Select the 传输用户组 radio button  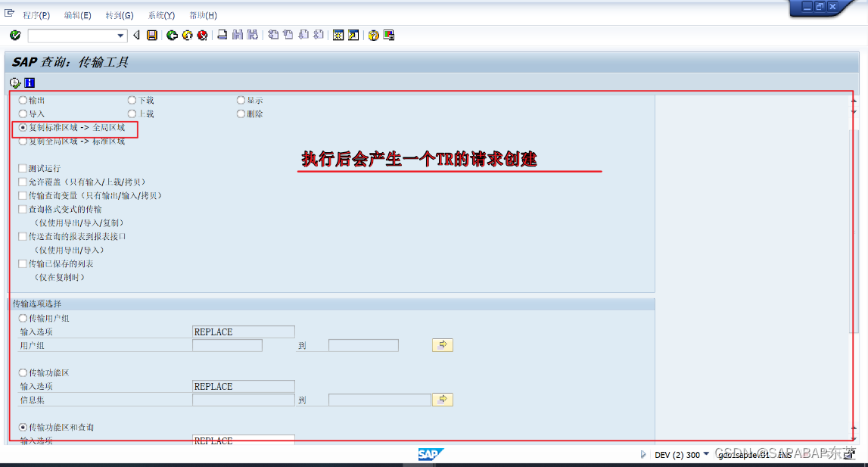coord(23,319)
